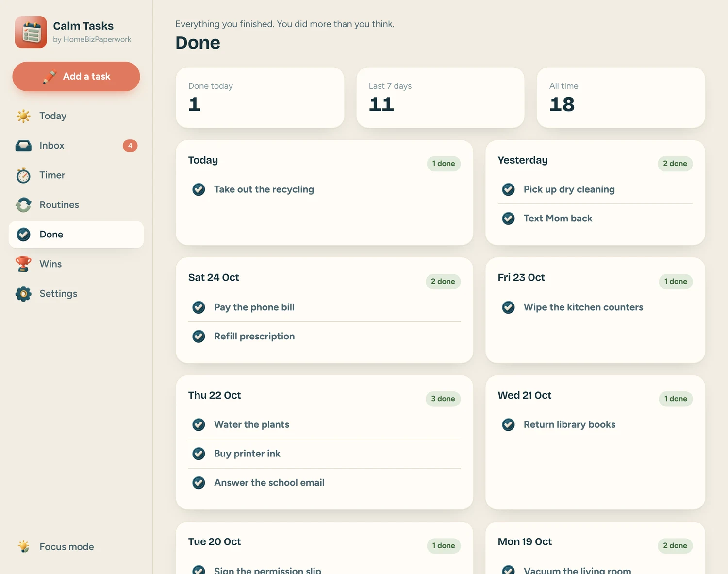Click the stopwatch Timer icon
The image size is (728, 574).
pos(23,175)
